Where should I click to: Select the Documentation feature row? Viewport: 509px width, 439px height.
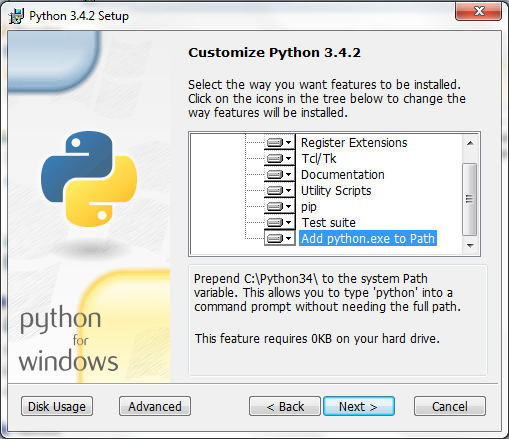click(x=343, y=175)
